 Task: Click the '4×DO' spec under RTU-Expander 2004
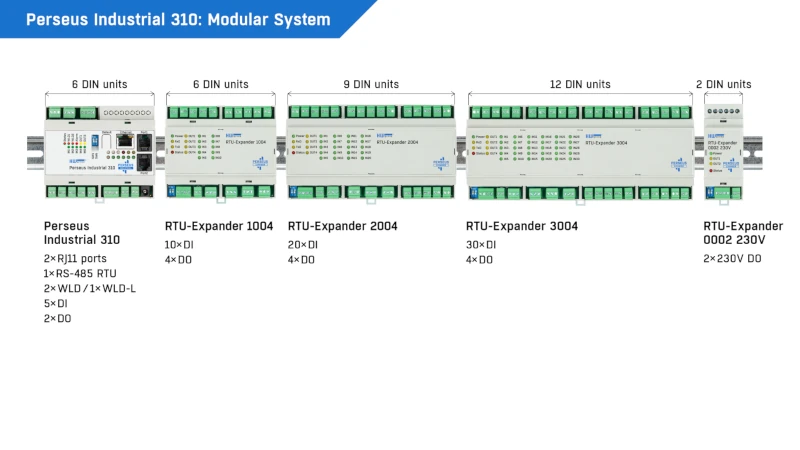(x=301, y=260)
